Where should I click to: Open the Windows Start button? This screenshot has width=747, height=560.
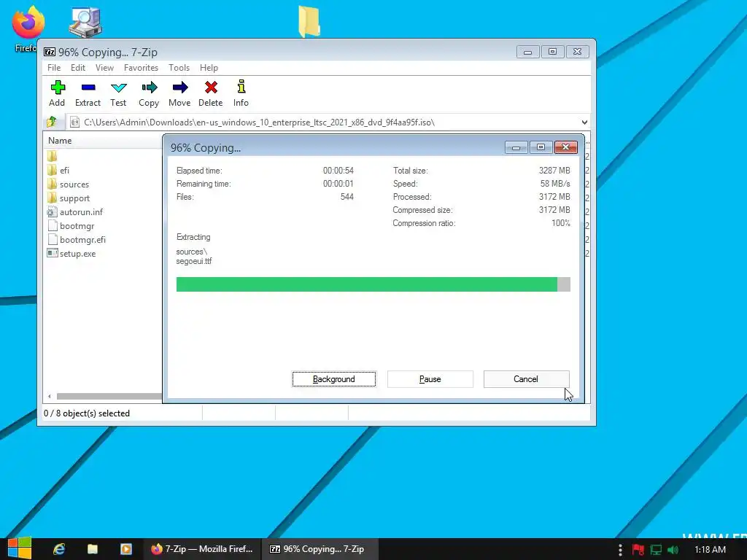click(19, 549)
